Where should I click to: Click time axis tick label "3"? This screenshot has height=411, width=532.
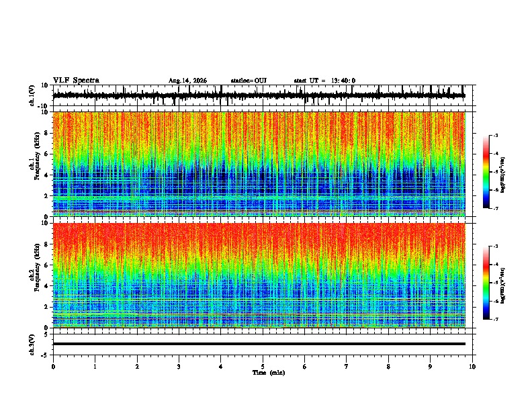pos(179,367)
